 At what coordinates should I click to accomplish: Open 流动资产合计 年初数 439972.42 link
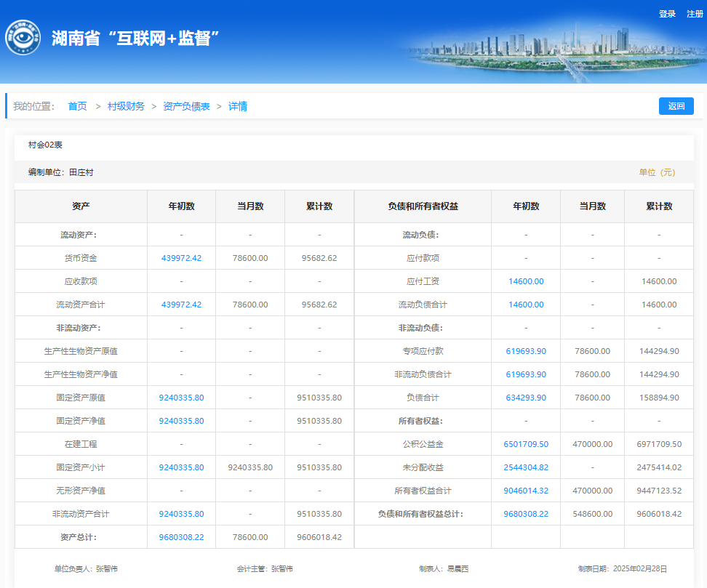tap(181, 305)
